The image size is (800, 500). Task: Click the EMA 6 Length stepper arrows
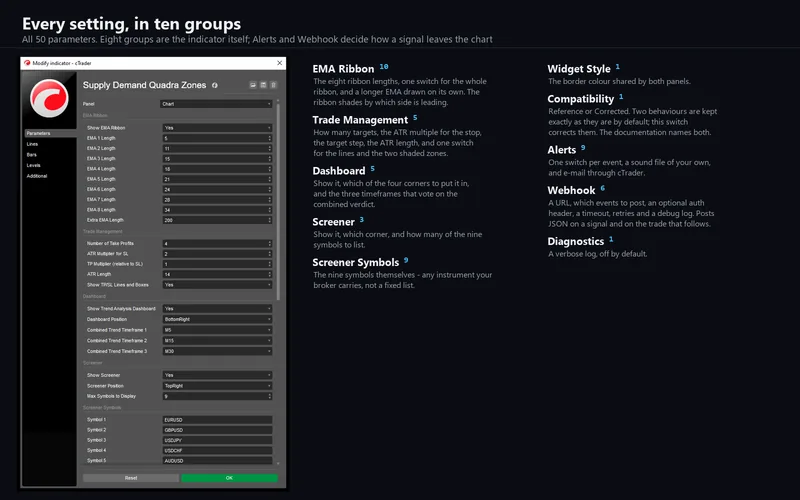(270, 189)
